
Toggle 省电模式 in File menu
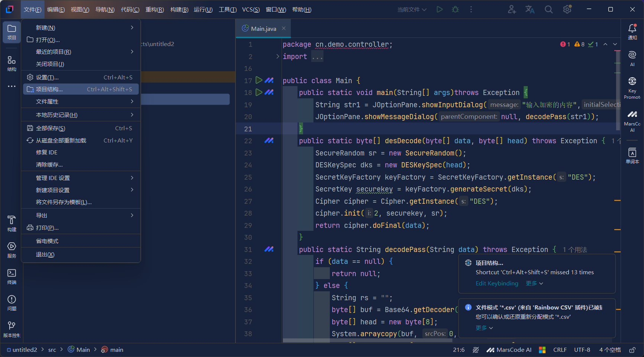(x=81, y=241)
